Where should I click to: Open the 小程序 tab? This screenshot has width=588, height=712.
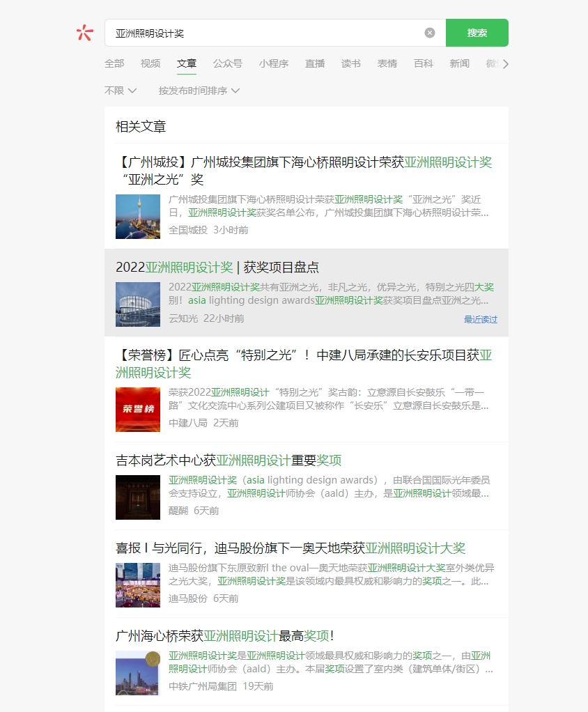[274, 63]
